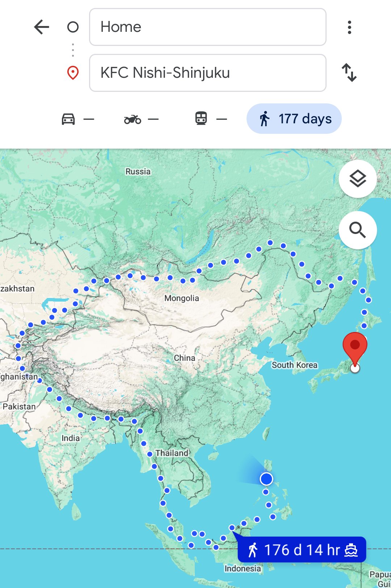Tap the China map label
391x588 pixels.
[x=185, y=358]
